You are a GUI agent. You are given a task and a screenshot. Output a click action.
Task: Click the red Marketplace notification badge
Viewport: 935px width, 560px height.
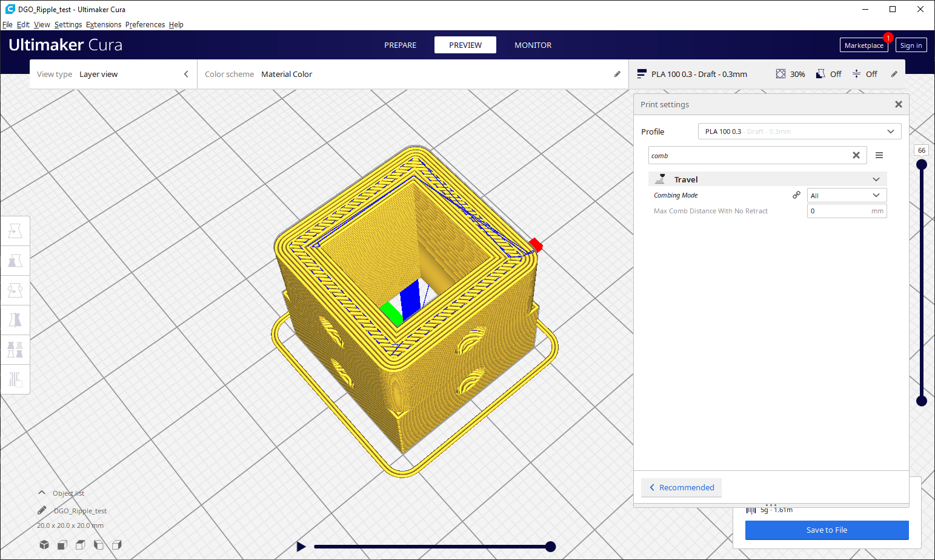tap(888, 38)
